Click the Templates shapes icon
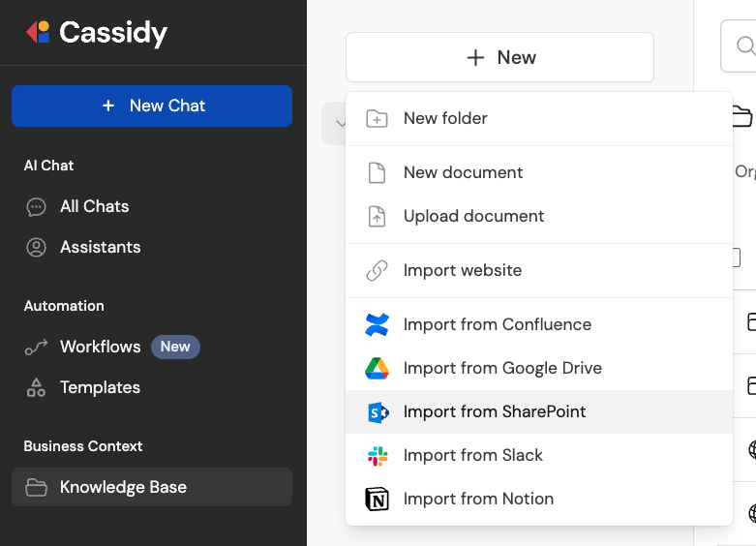This screenshot has width=756, height=546. [x=36, y=387]
